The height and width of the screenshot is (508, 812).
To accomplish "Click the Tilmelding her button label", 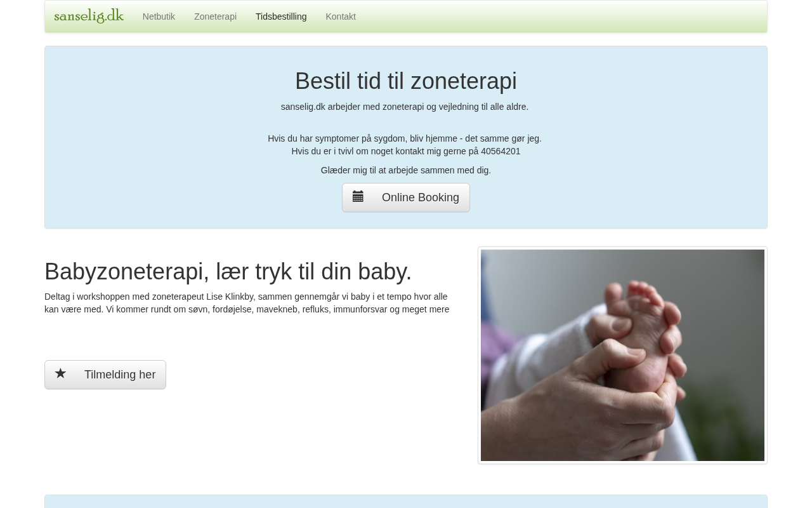I will (x=120, y=375).
